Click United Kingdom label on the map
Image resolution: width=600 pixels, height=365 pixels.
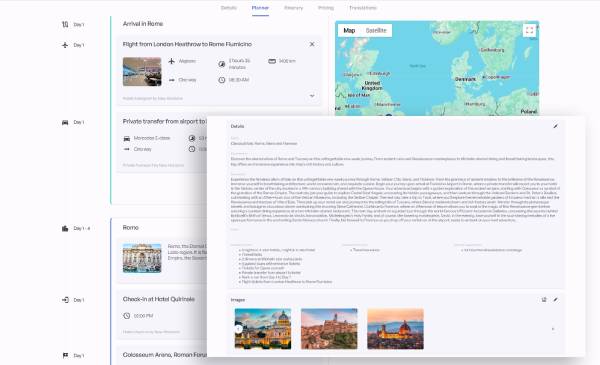pyautogui.click(x=372, y=85)
